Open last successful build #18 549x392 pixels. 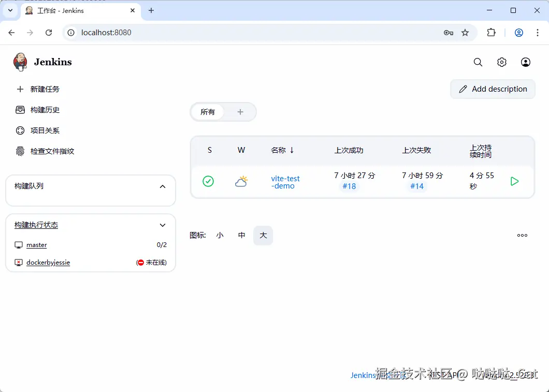(x=349, y=186)
